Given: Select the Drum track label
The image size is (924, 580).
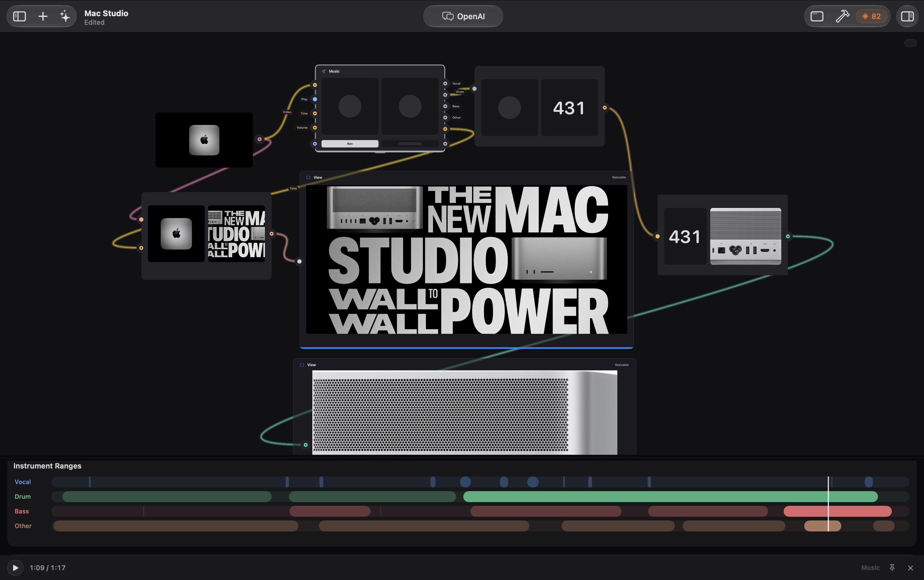Looking at the screenshot, I should pyautogui.click(x=23, y=496).
